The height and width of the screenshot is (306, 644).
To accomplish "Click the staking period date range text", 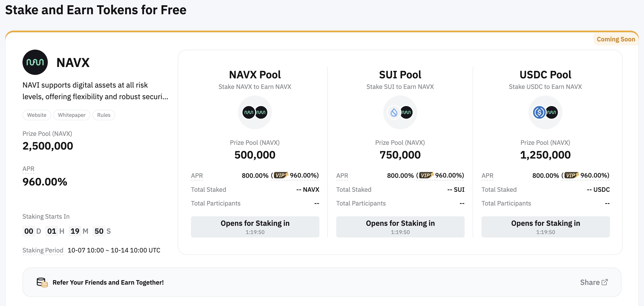I will click(x=114, y=250).
